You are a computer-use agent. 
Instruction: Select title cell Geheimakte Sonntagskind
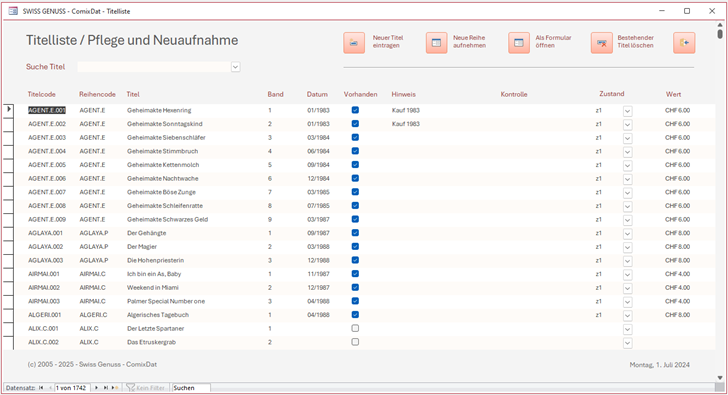point(164,124)
